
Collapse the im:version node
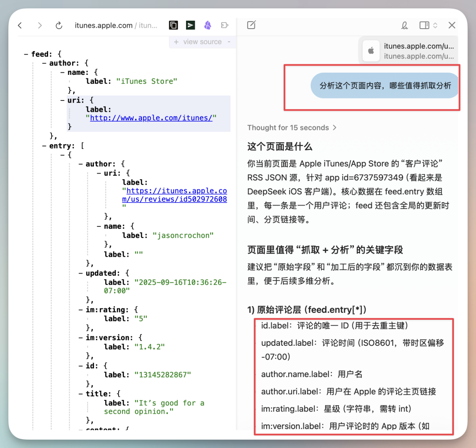click(81, 337)
